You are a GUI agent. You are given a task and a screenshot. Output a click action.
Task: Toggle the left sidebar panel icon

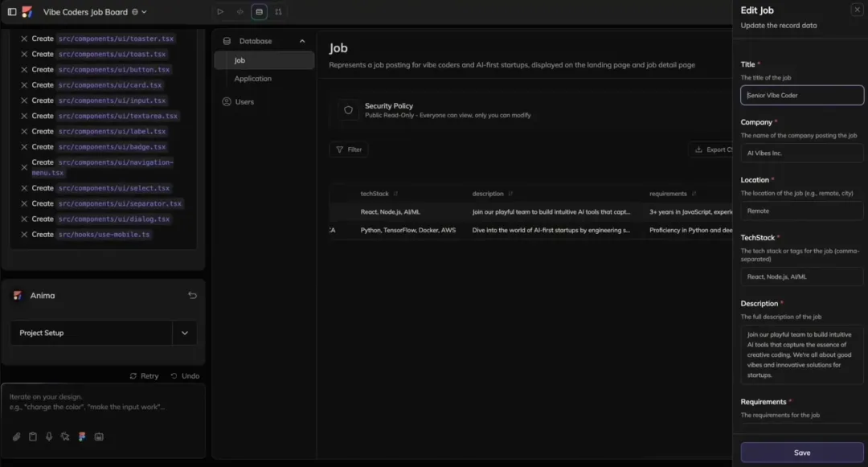tap(11, 11)
